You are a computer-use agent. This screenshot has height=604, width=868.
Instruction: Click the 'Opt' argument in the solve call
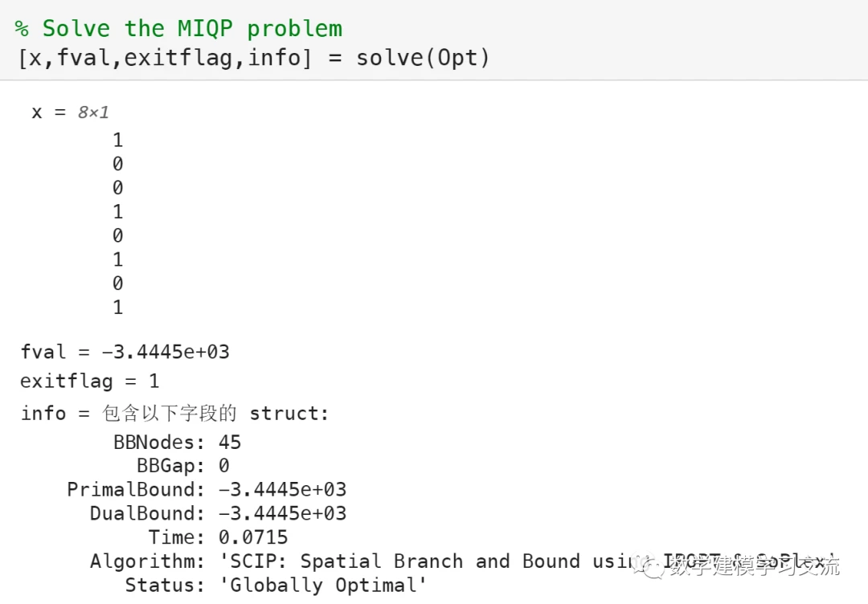[457, 58]
